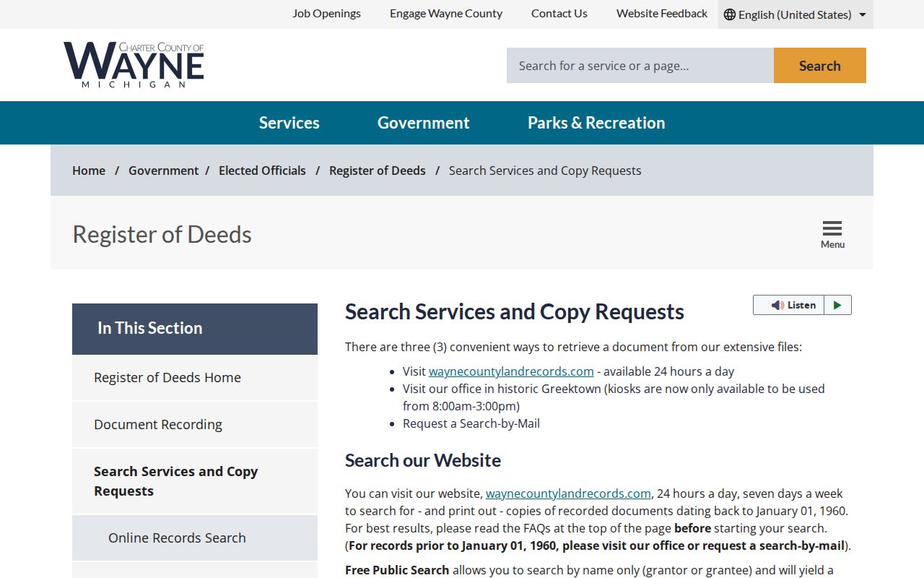Click the current-page breadcrumb 'Search Services and Copy Requests'

(545, 171)
